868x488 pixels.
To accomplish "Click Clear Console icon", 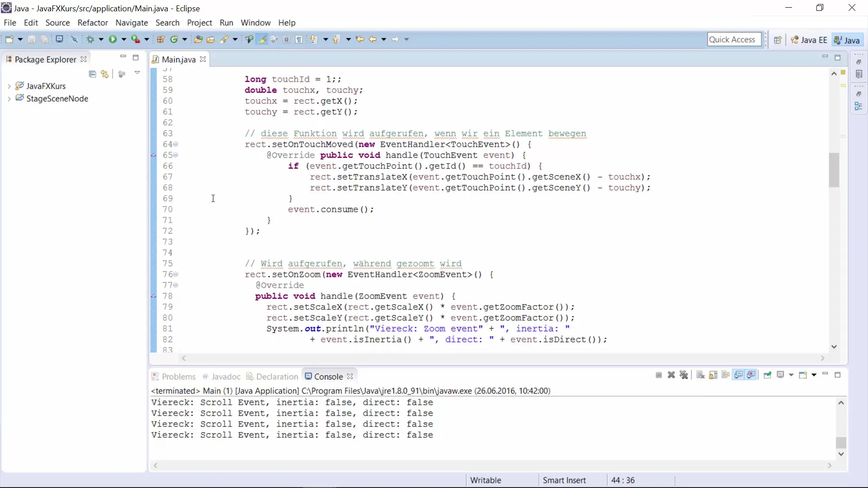I will [x=700, y=375].
